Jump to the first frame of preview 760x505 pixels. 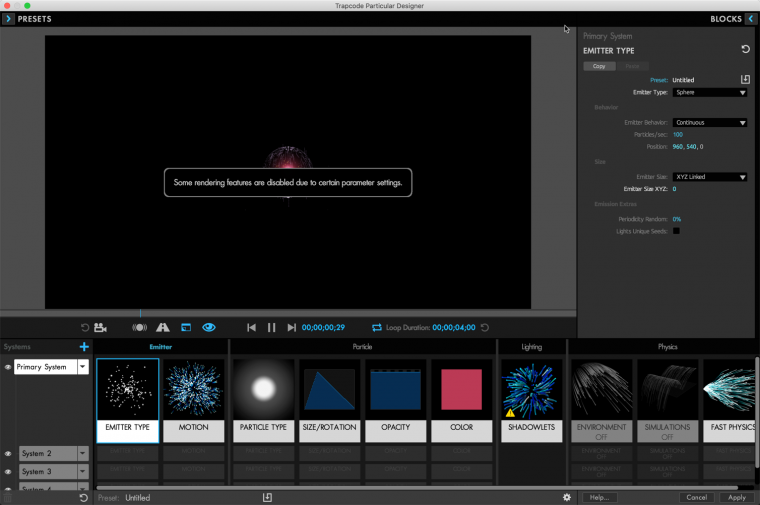tap(251, 328)
